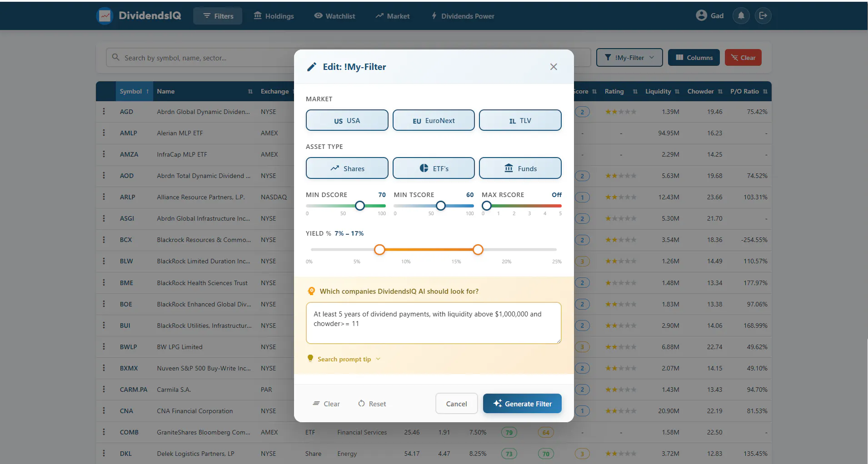Click the yield maximum handle at 17%
Viewport: 868px width, 464px height.
pos(478,249)
